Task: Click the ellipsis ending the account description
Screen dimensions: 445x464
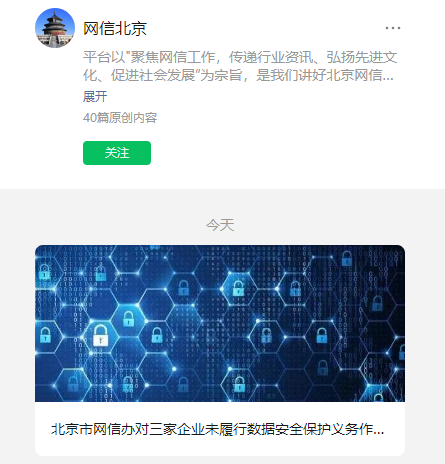Action: point(388,78)
